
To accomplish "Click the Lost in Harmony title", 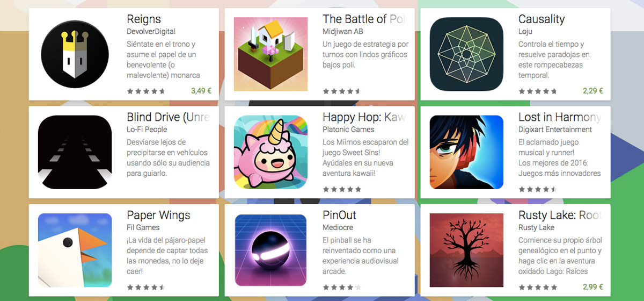I will (x=560, y=117).
